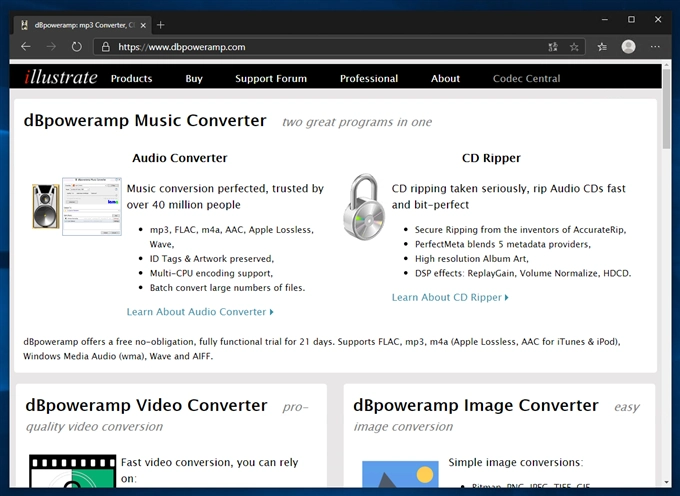This screenshot has width=680, height=496.
Task: Go back with the browser back arrow
Action: pos(26,46)
